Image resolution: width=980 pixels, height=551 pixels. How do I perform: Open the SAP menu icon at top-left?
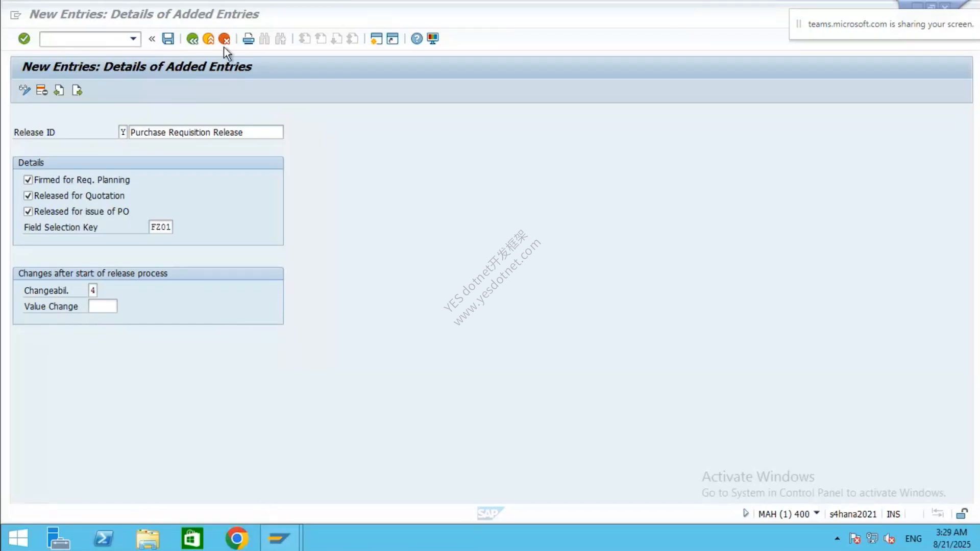[x=16, y=15]
